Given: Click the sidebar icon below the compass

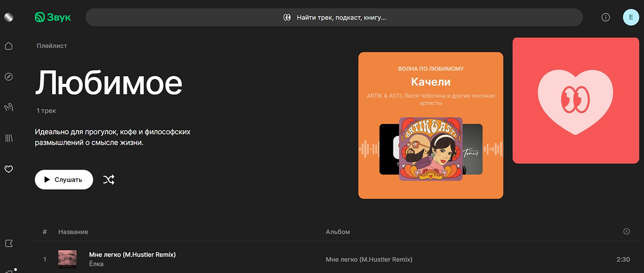Looking at the screenshot, I should [9, 108].
